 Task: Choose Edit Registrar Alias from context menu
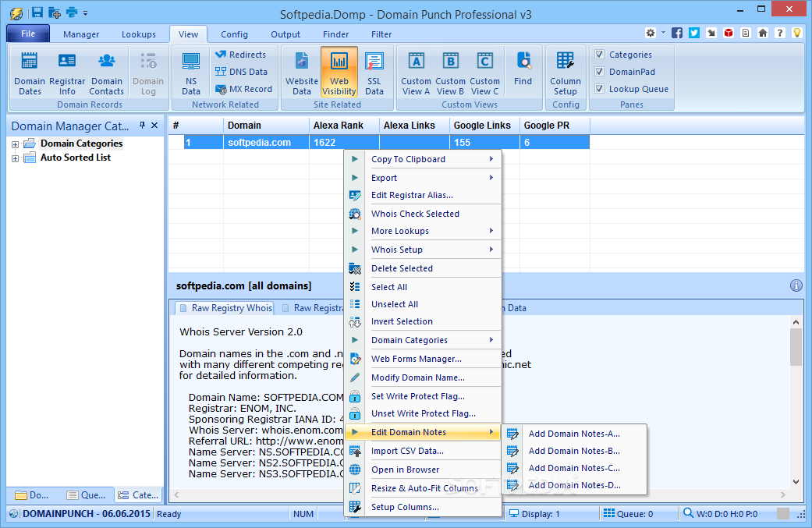(423, 195)
